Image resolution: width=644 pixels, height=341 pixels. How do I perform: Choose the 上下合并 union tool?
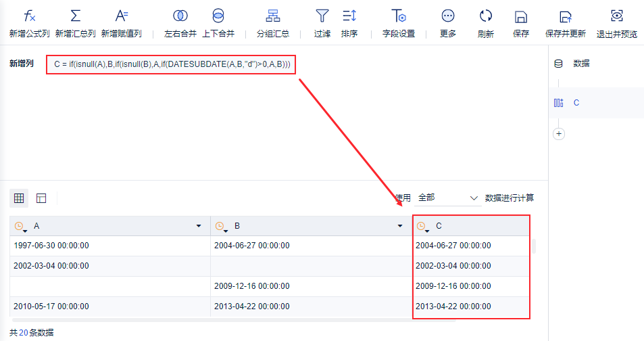tap(218, 24)
